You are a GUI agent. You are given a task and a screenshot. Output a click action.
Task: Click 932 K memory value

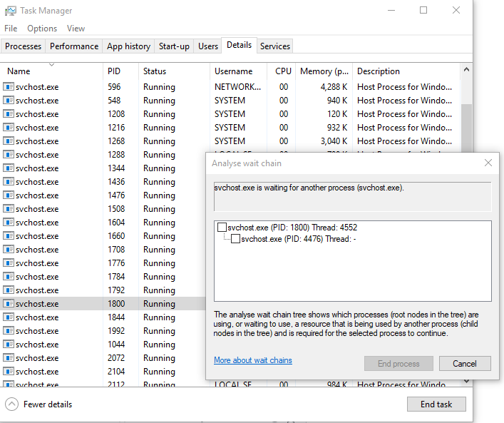click(337, 128)
